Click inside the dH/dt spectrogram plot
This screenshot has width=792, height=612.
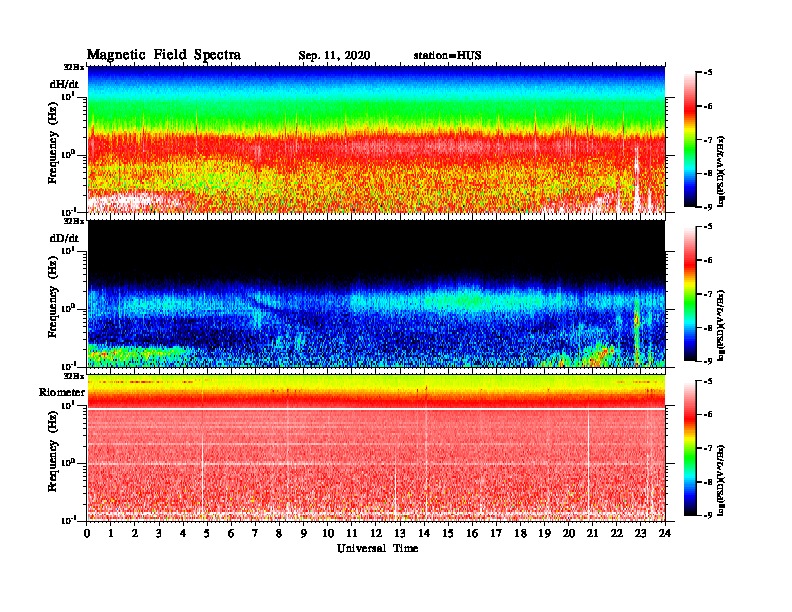click(376, 139)
